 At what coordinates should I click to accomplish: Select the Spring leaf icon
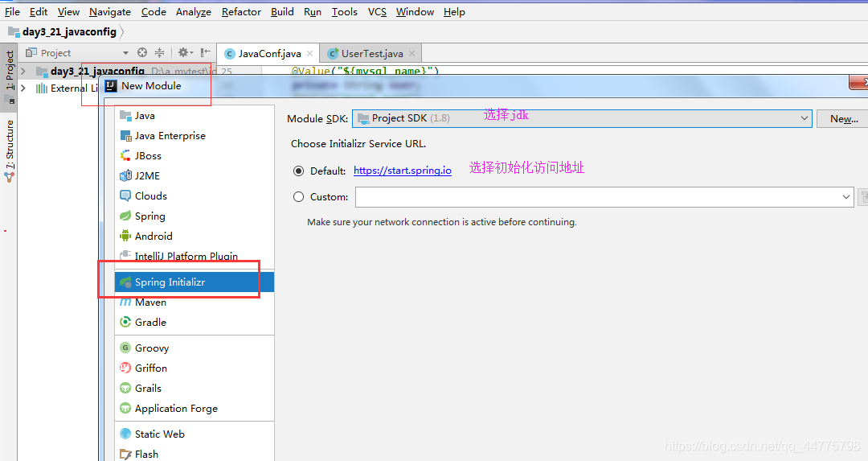click(x=125, y=216)
